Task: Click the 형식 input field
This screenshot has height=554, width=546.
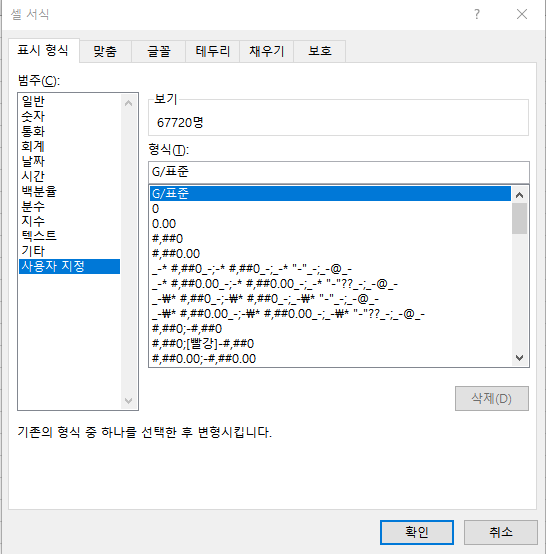Action: tap(339, 172)
